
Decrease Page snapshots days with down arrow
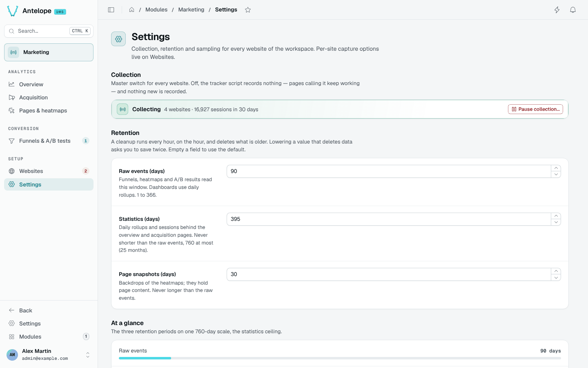[556, 278]
